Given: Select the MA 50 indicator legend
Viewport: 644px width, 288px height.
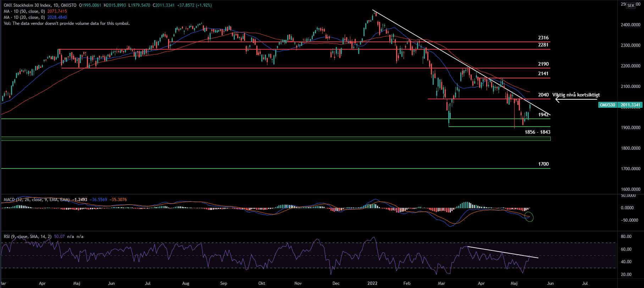Looking at the screenshot, I should pyautogui.click(x=25, y=11).
